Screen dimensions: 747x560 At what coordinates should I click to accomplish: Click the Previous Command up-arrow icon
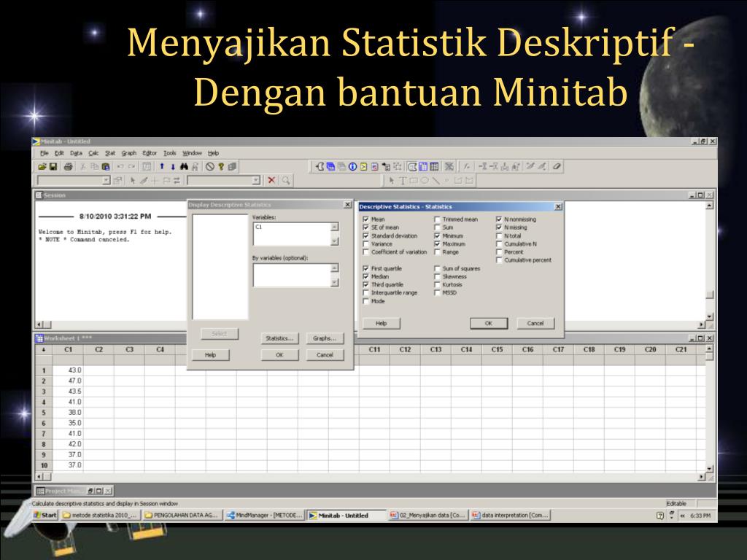162,167
